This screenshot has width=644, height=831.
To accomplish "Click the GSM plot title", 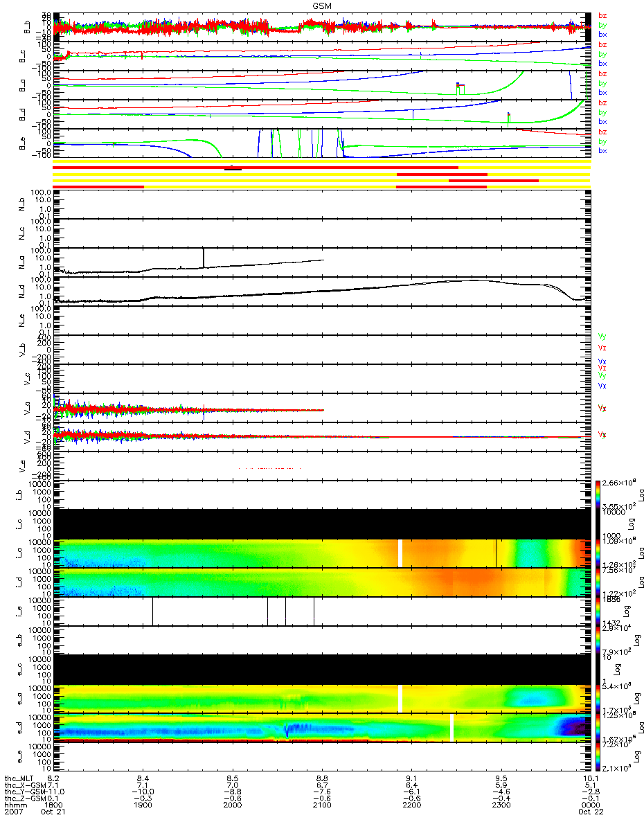I will point(321,6).
